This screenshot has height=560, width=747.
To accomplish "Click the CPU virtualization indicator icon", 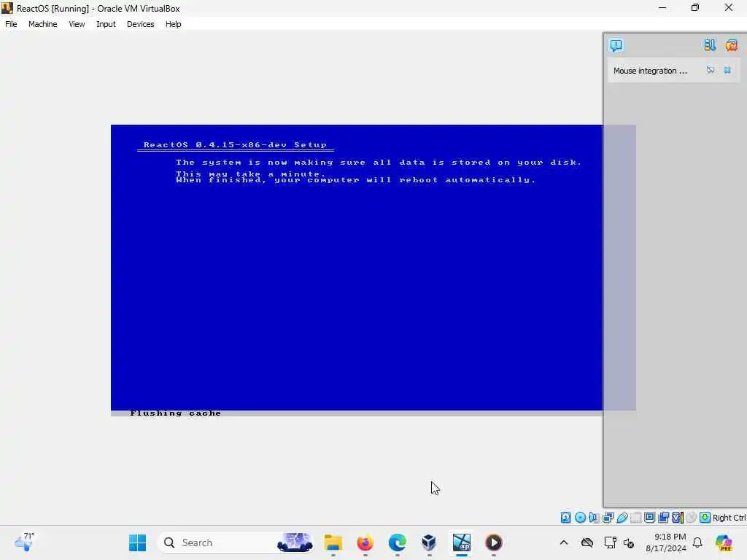I will [678, 517].
